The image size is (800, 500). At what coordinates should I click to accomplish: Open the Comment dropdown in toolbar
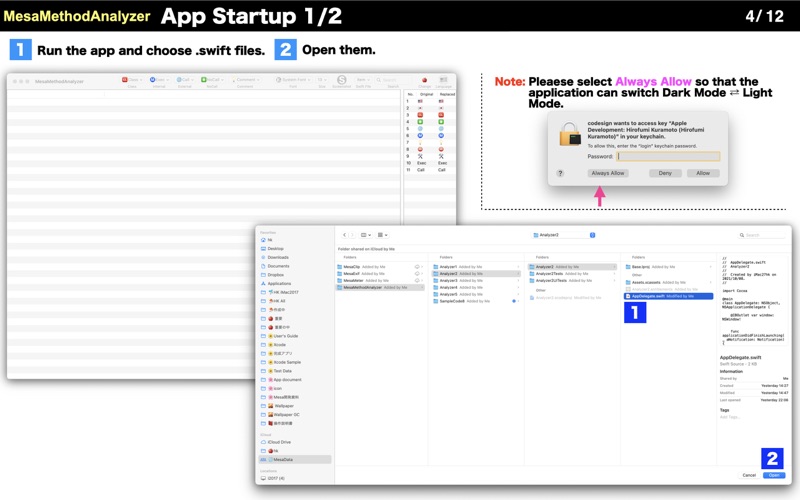245,80
